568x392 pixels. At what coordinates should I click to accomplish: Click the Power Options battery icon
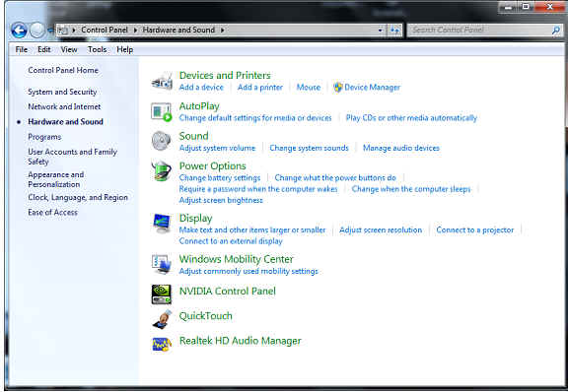pos(162,170)
